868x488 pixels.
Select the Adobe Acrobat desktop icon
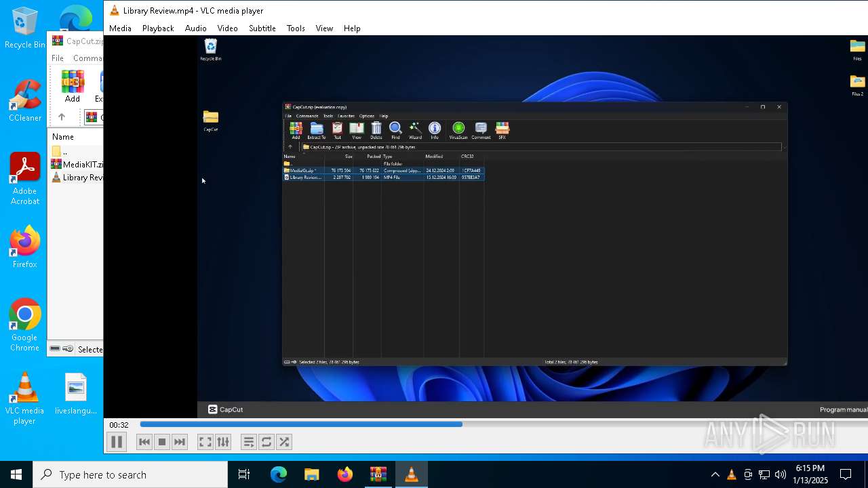[25, 179]
